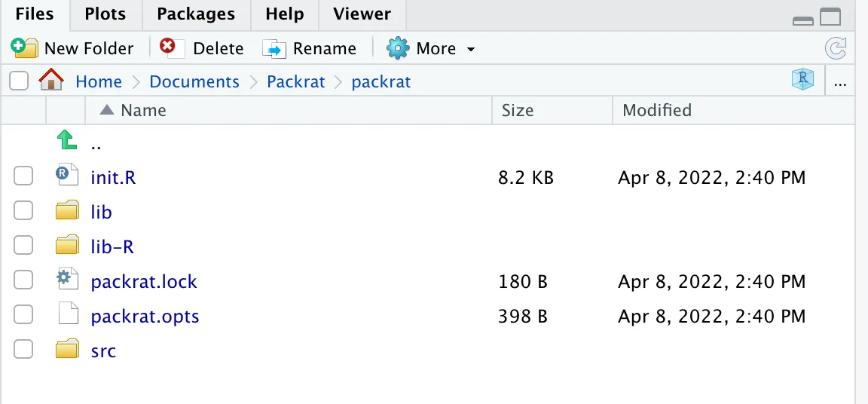The image size is (868, 404).
Task: Refresh the file listing
Action: [836, 49]
